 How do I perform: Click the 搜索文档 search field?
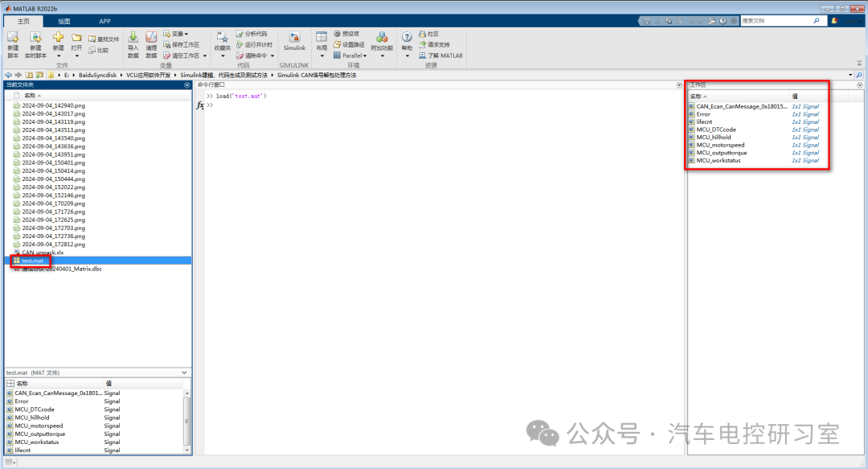click(776, 21)
